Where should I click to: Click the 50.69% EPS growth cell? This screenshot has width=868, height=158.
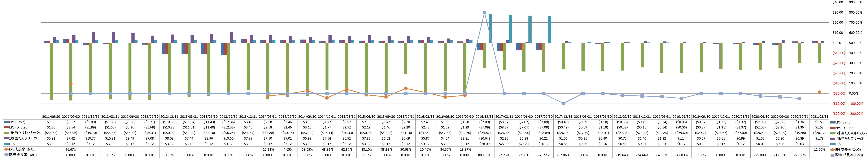coord(406,149)
